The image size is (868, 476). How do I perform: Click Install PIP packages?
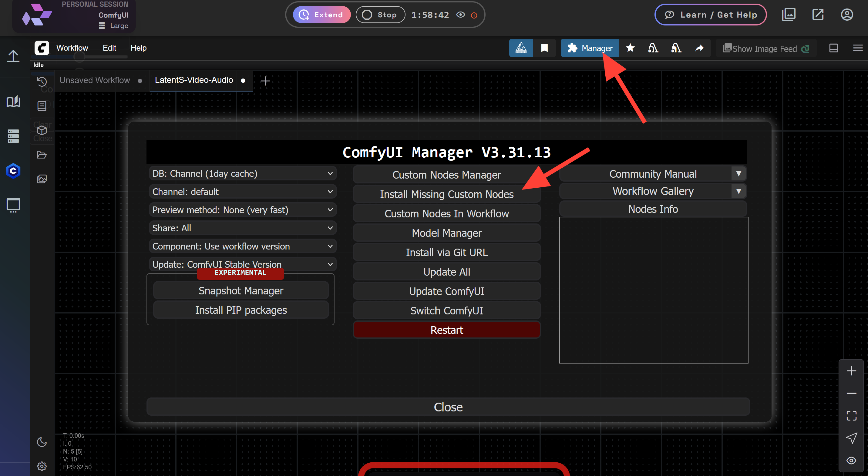241,310
